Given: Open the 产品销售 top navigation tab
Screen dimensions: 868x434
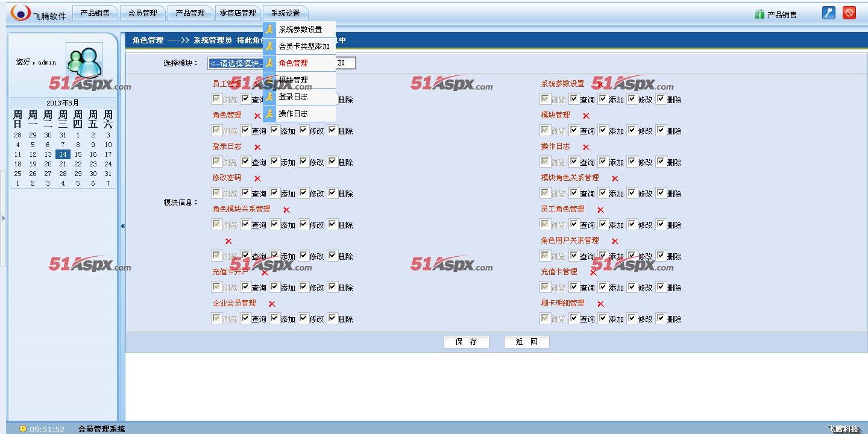Looking at the screenshot, I should coord(95,13).
